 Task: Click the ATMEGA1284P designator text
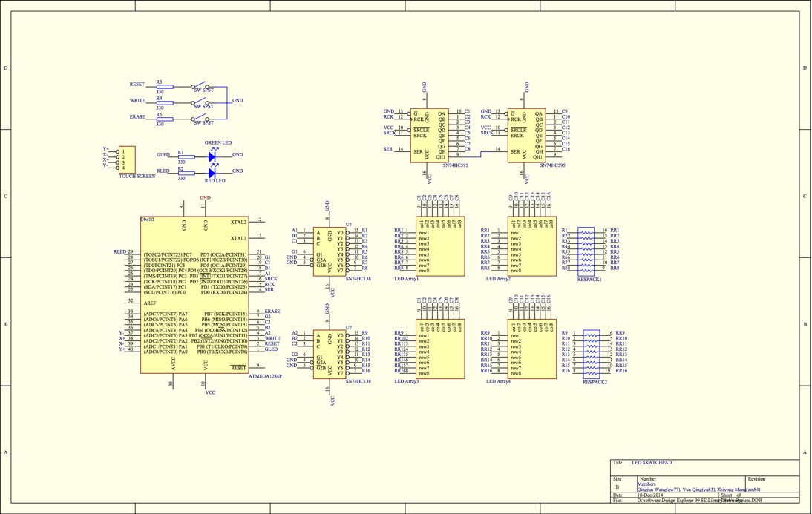coord(265,376)
